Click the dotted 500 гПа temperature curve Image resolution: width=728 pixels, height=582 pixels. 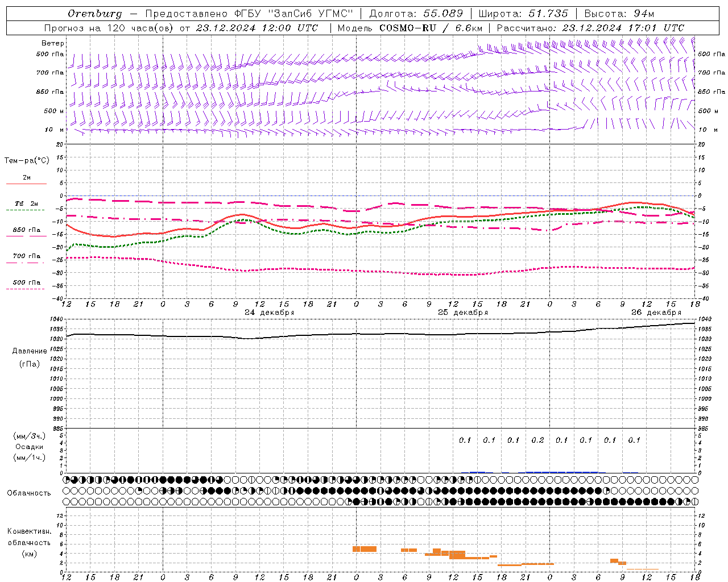(381, 271)
